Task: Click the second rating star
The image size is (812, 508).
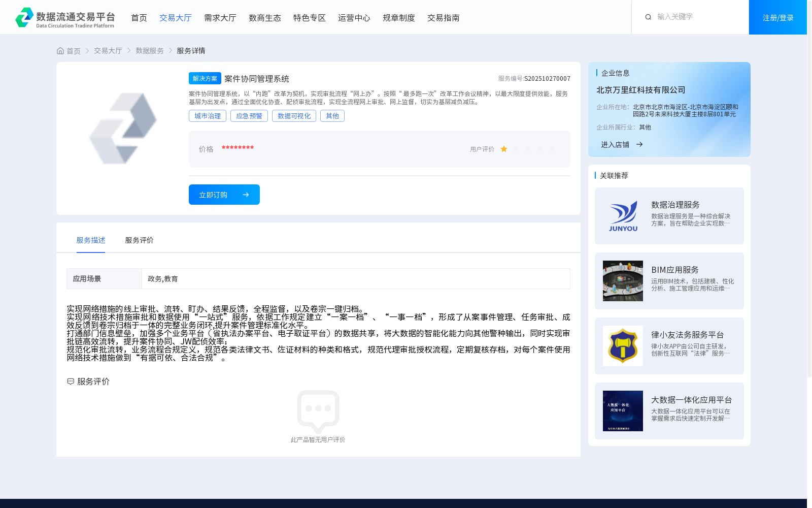Action: click(x=516, y=149)
